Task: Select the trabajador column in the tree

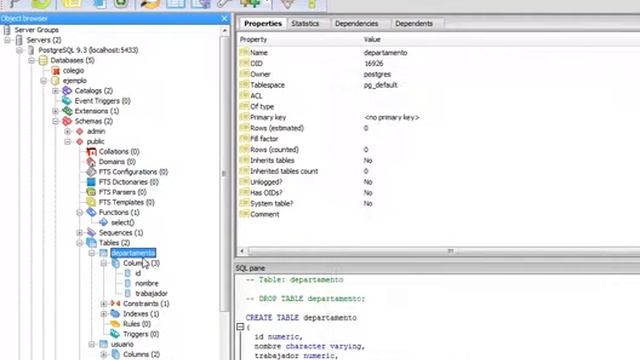Action: coord(151,293)
